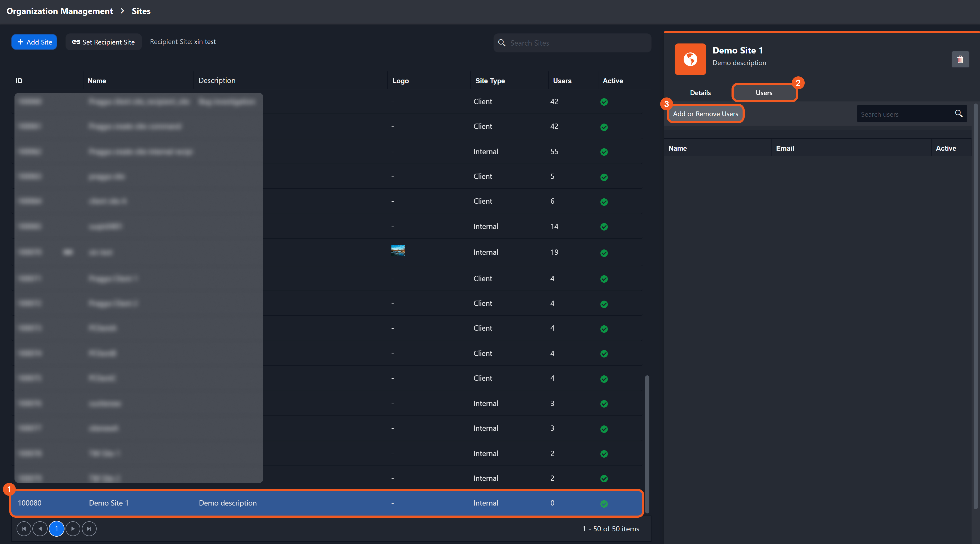Switch to the Details tab

click(700, 92)
